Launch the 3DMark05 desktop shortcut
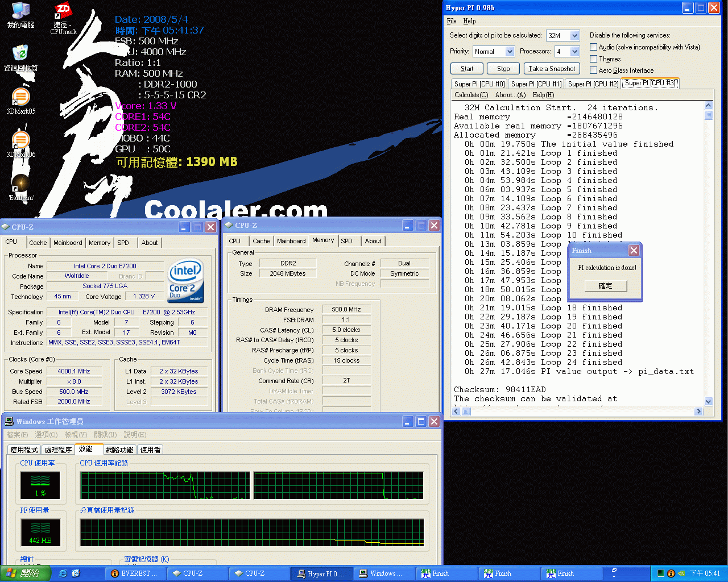Image resolution: width=728 pixels, height=582 pixels. (x=20, y=101)
